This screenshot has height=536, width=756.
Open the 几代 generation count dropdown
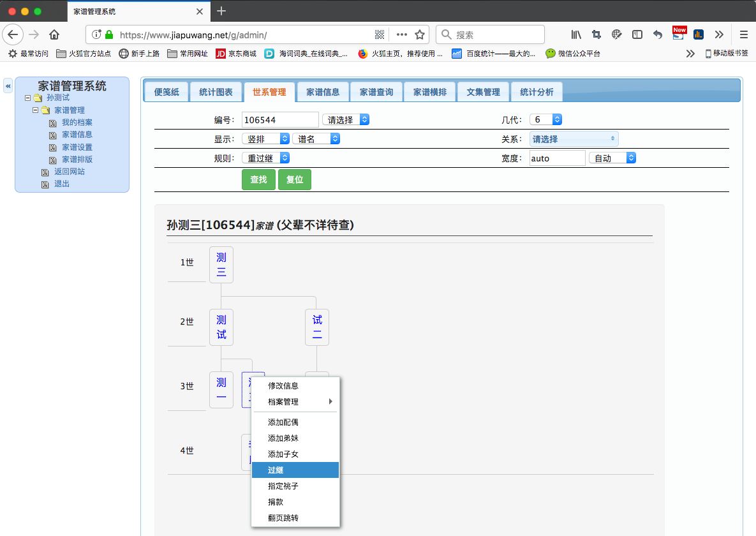click(545, 119)
